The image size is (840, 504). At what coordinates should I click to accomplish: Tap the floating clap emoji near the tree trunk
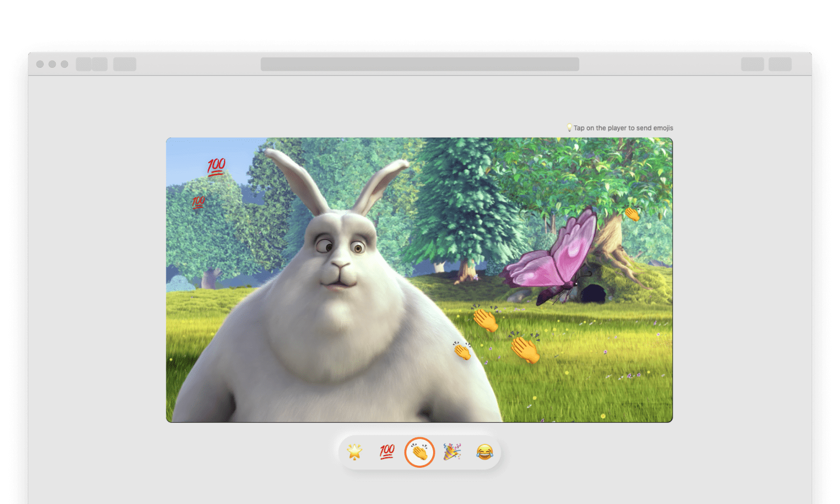[632, 214]
